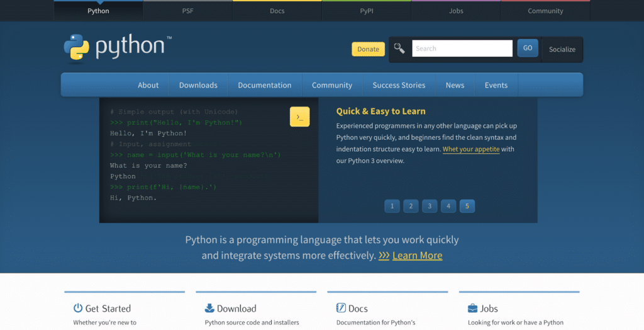
Task: Click the 'Quick & Easy to Learn' heading
Action: tap(380, 111)
